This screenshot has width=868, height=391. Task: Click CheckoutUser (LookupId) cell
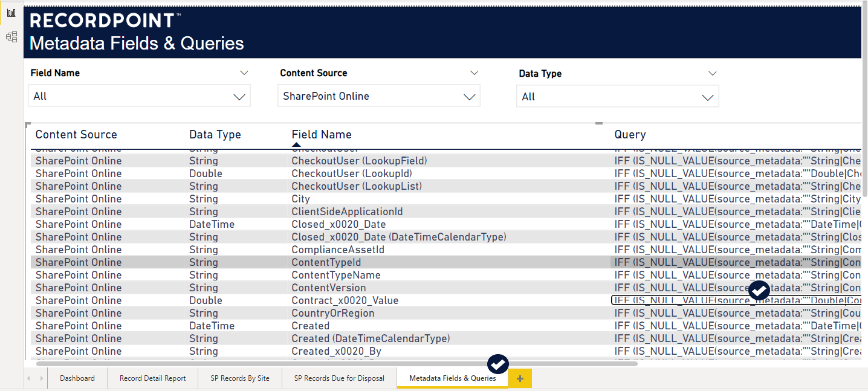click(352, 173)
